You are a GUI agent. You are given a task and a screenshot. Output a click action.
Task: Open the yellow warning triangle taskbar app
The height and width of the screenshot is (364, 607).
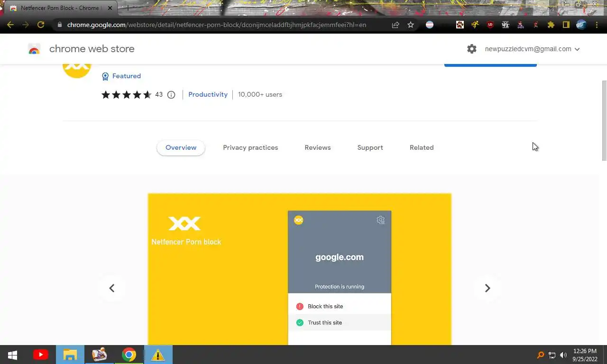coord(158,355)
